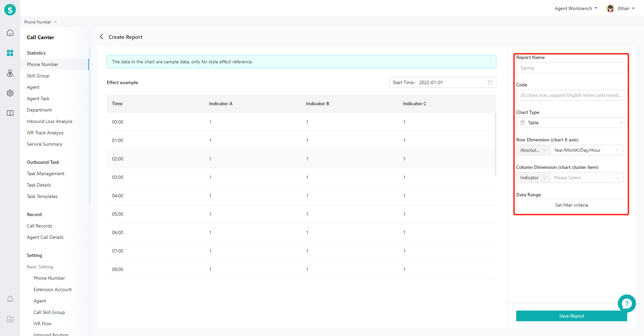This screenshot has height=336, width=644.
Task: Open Call Records
Action: tap(40, 226)
